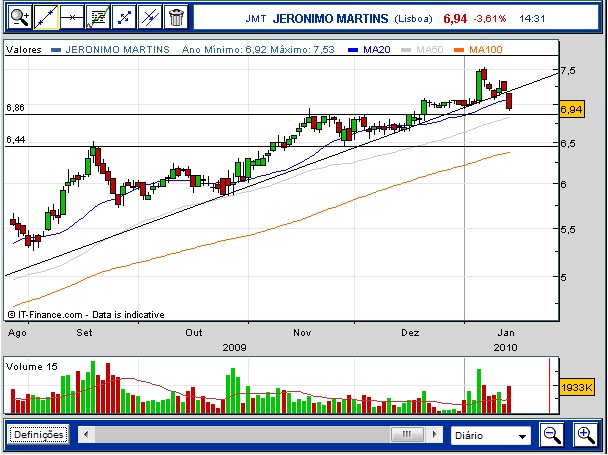Screen dimensions: 608x455
Task: Click the scrollbar right arrow
Action: pos(434,434)
